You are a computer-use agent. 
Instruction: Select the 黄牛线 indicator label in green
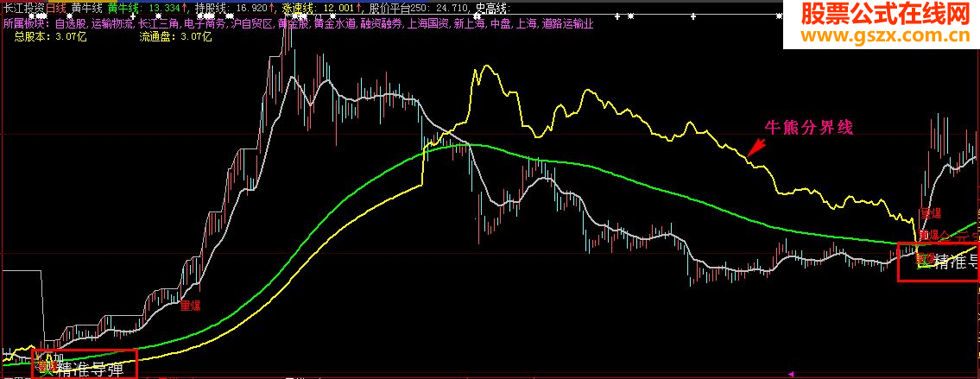[x=119, y=9]
